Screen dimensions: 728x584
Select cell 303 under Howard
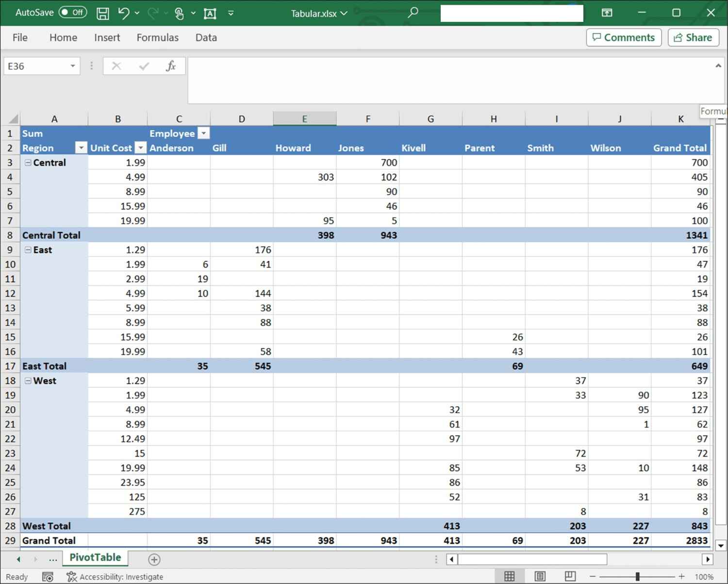point(304,177)
